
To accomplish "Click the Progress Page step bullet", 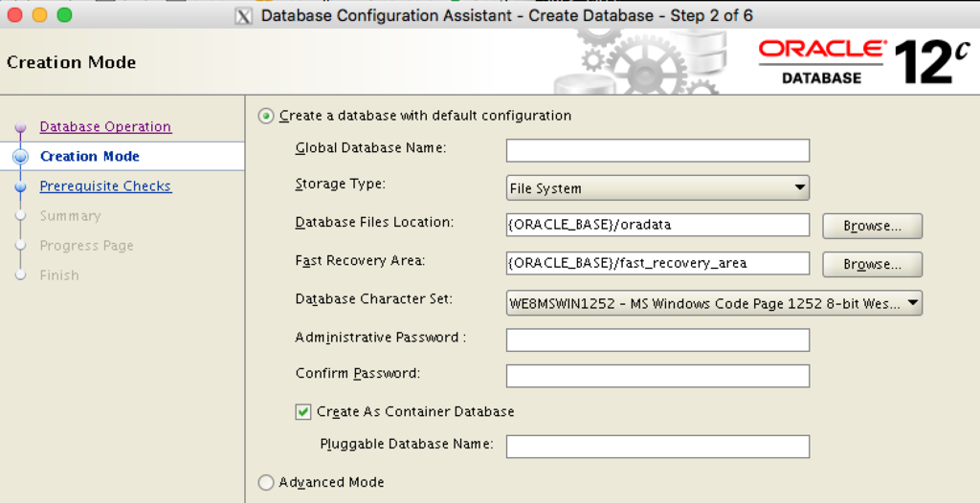I will point(21,247).
